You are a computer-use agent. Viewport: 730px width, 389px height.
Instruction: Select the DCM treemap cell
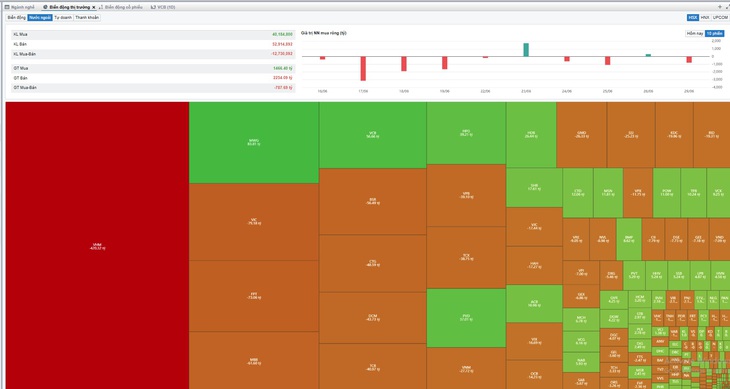coord(372,317)
